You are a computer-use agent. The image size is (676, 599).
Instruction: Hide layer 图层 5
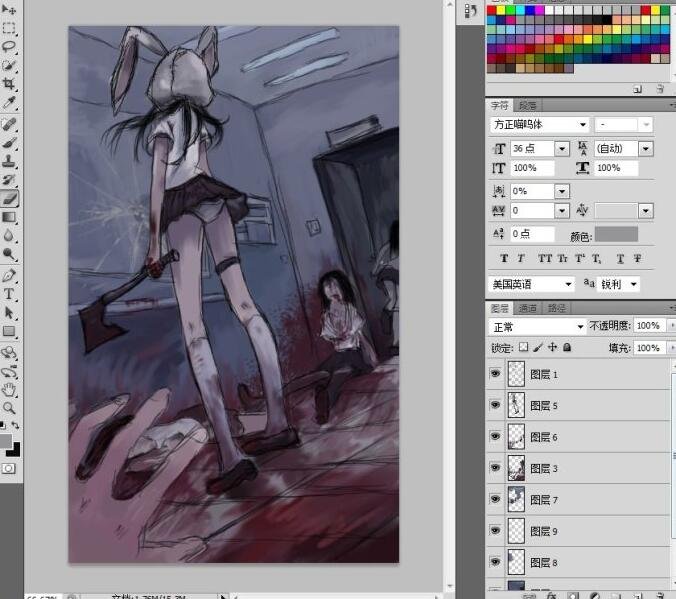pos(495,405)
